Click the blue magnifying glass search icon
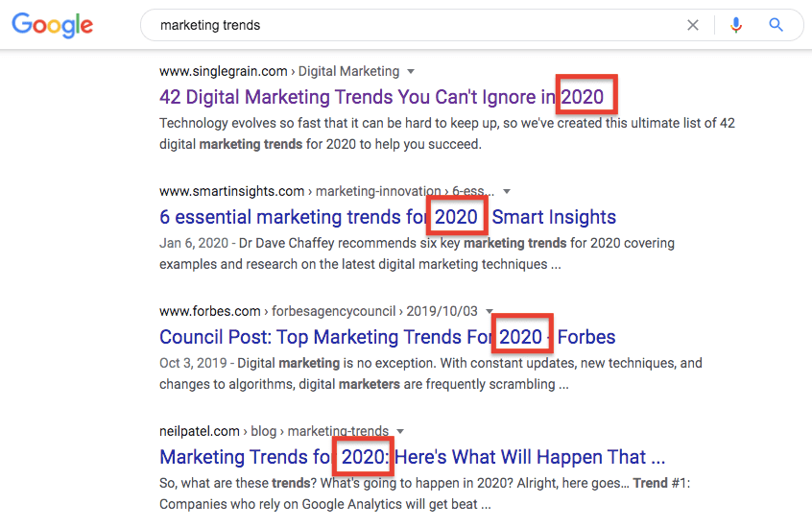This screenshot has height=528, width=812. tap(776, 25)
